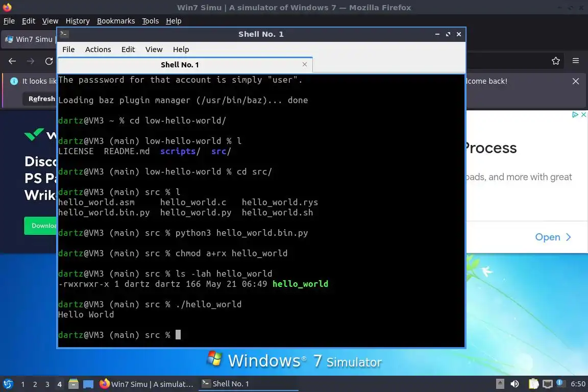Click the Wrike green checkmark logo
This screenshot has width=588, height=392.
[x=34, y=134]
